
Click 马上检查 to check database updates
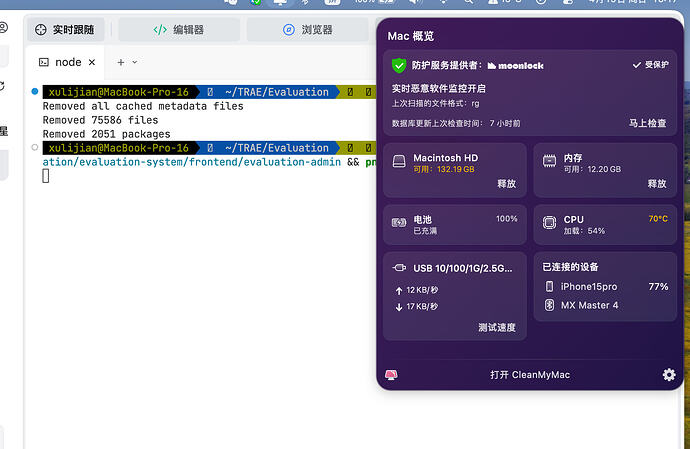click(x=647, y=123)
